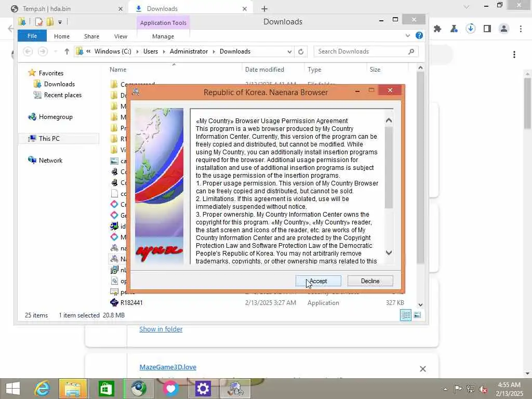Open the Chrome downloads toolbar icon
The width and height of the screenshot is (532, 399).
pyautogui.click(x=471, y=29)
